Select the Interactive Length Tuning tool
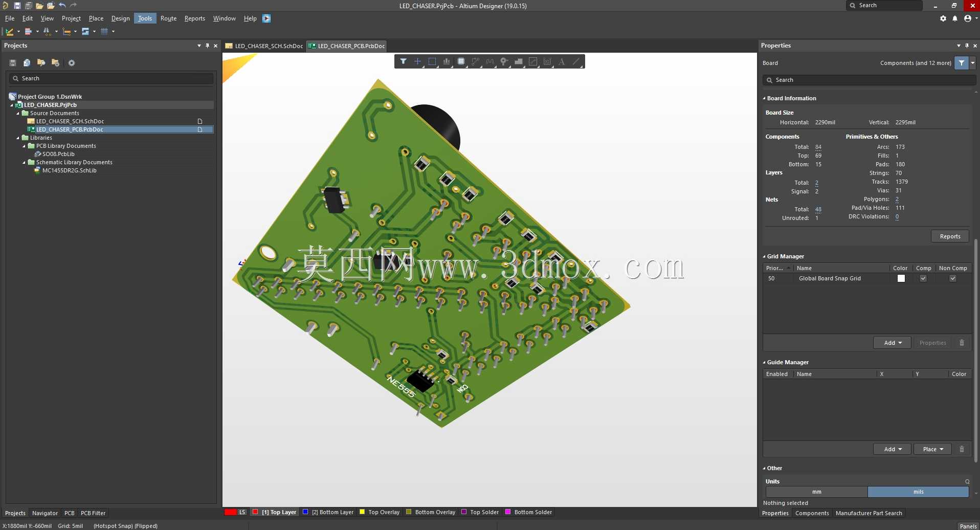 pos(490,61)
